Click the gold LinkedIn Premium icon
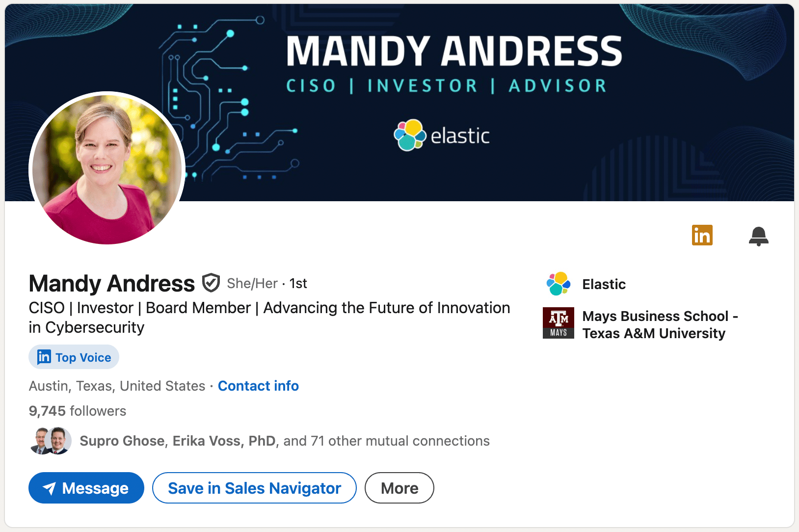The image size is (799, 532). pyautogui.click(x=702, y=236)
